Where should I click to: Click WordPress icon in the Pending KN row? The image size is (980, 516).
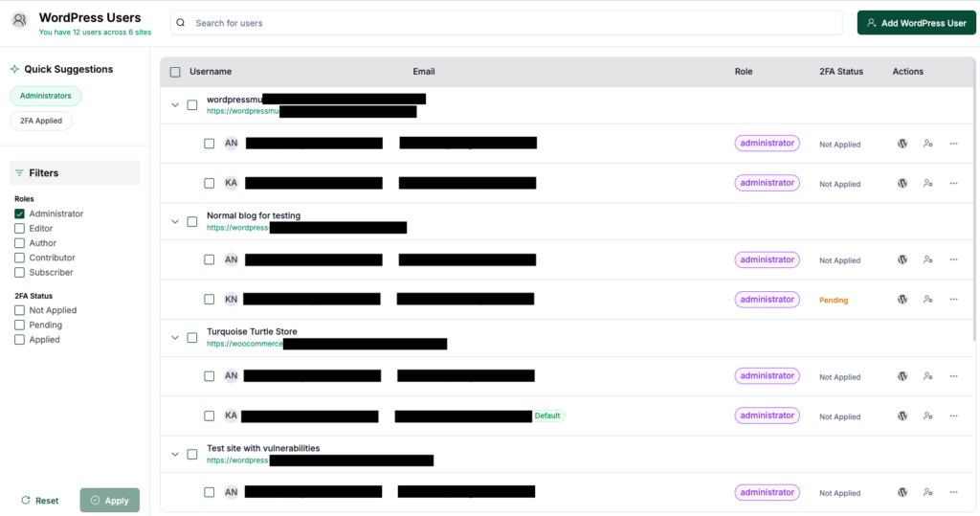(x=902, y=299)
